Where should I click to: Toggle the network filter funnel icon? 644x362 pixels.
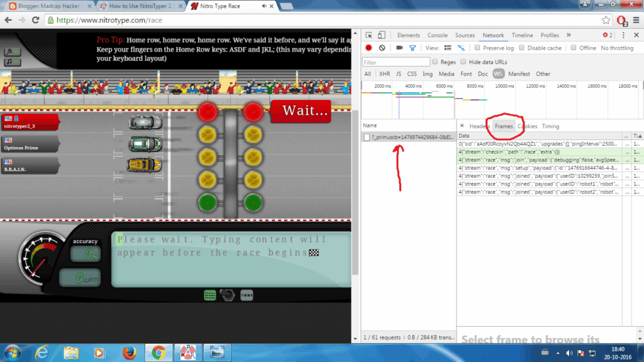pyautogui.click(x=413, y=48)
